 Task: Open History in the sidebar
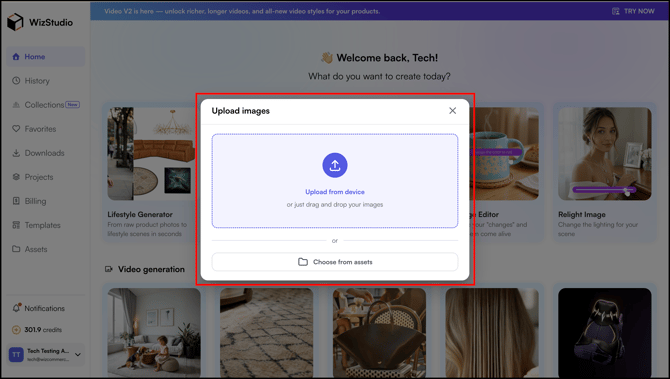click(x=46, y=81)
